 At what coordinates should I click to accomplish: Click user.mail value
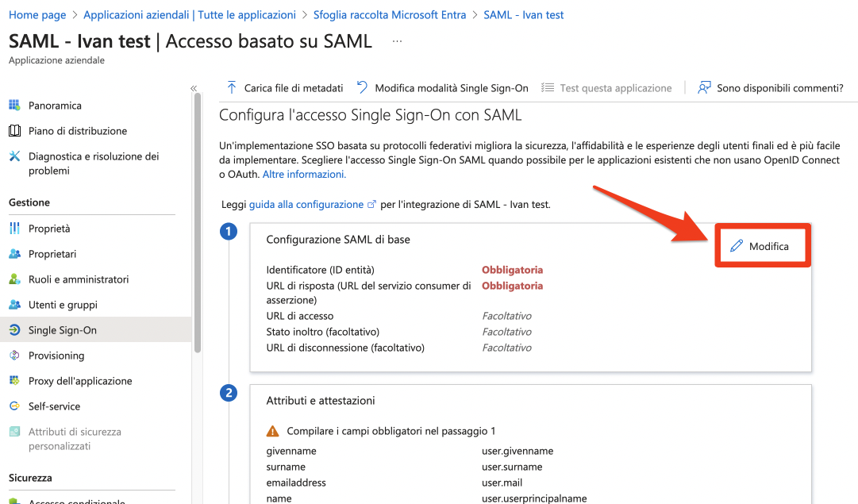click(502, 483)
